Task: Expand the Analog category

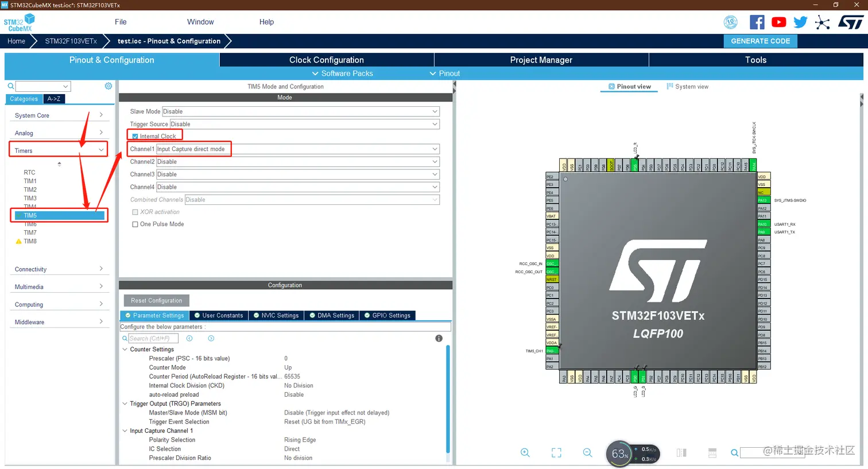Action: pyautogui.click(x=59, y=133)
